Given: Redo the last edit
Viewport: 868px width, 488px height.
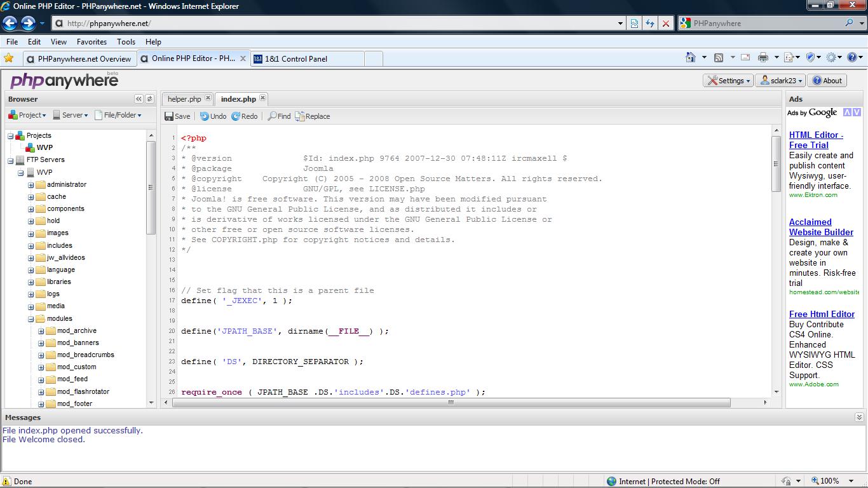Looking at the screenshot, I should 245,116.
